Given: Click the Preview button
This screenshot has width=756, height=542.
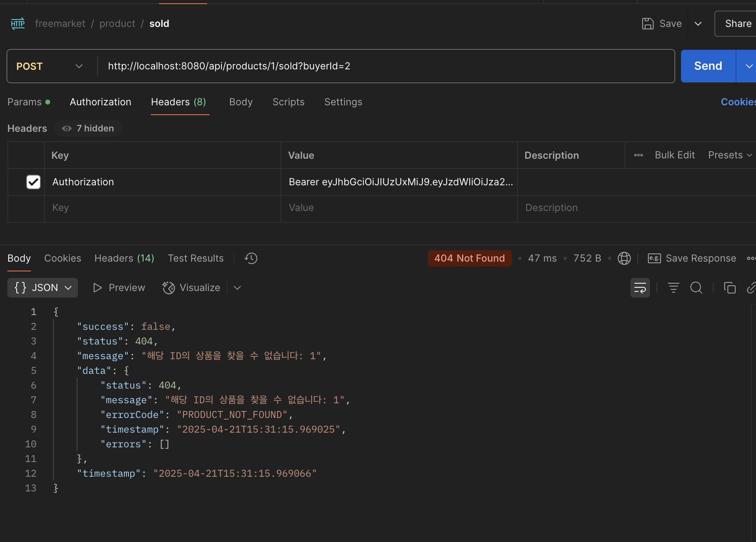Looking at the screenshot, I should coord(119,288).
